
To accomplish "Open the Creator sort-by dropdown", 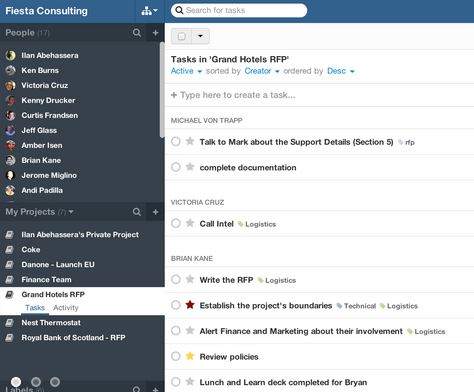I will [x=262, y=71].
